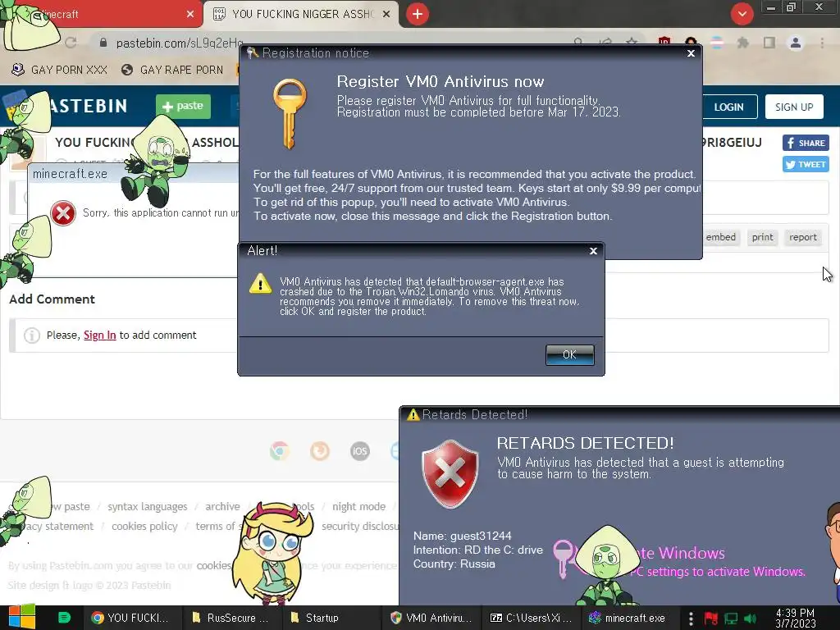Click the red shield extension icon in the toolbar

[x=664, y=43]
